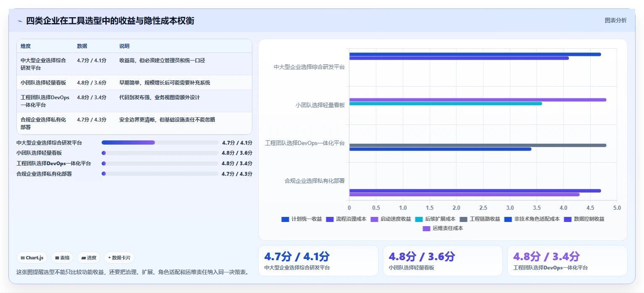Click the 计划统一收益 bar in chart
The height and width of the screenshot is (293, 644).
(x=475, y=54)
